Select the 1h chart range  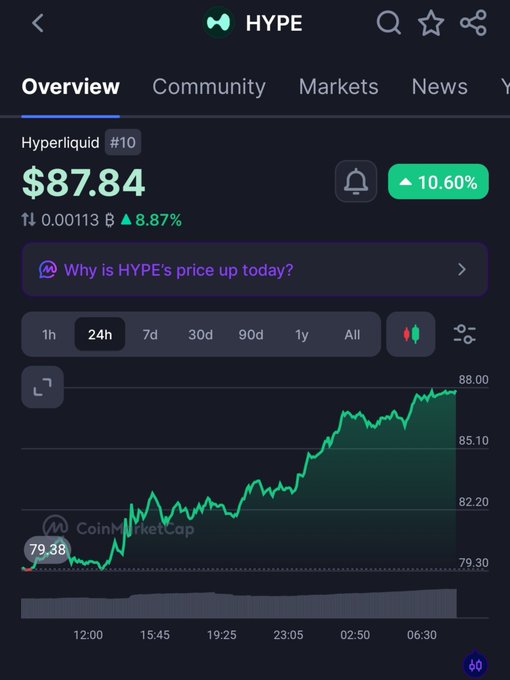point(49,334)
